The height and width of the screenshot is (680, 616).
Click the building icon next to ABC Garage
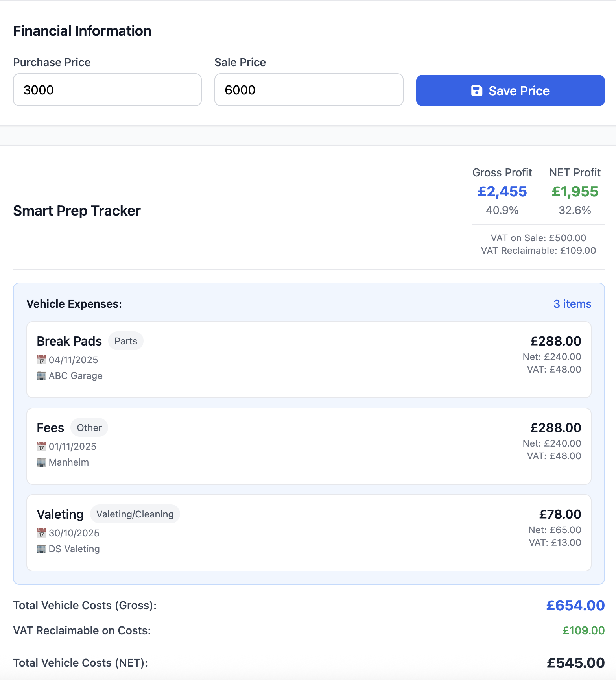click(41, 375)
